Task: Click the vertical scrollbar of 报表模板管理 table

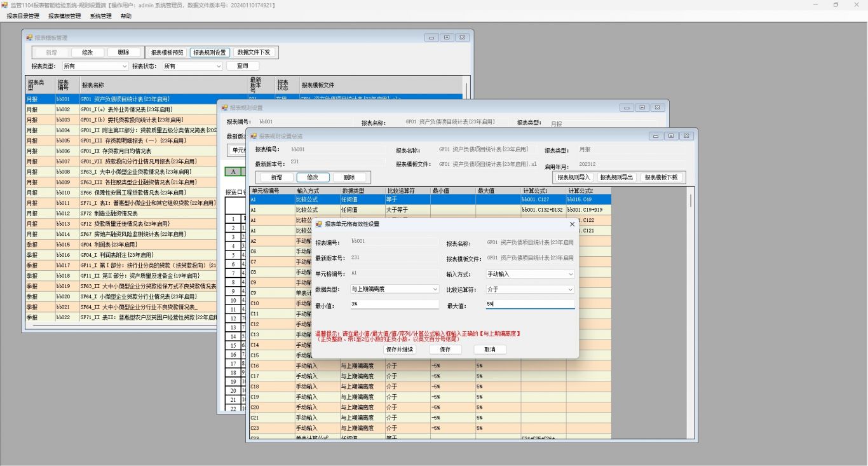Action: (468, 89)
